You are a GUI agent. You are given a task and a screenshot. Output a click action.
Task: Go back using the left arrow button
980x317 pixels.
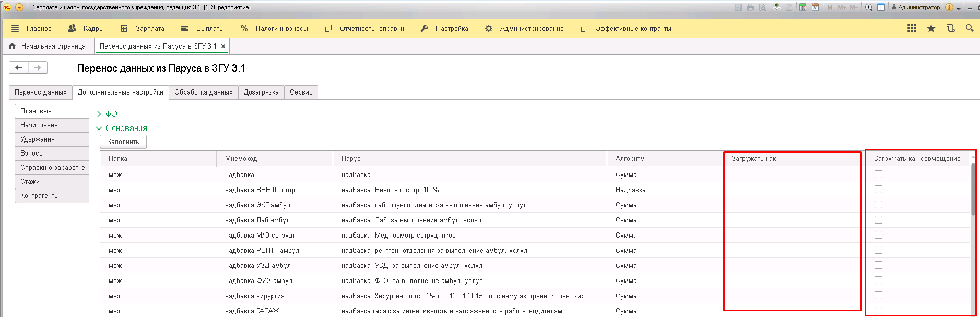pos(19,67)
